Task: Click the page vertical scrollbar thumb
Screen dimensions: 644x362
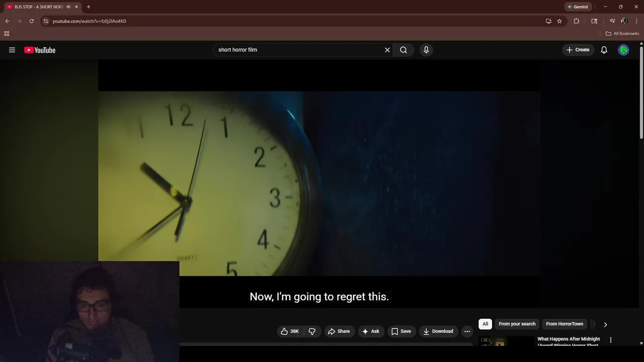Action: click(x=641, y=92)
